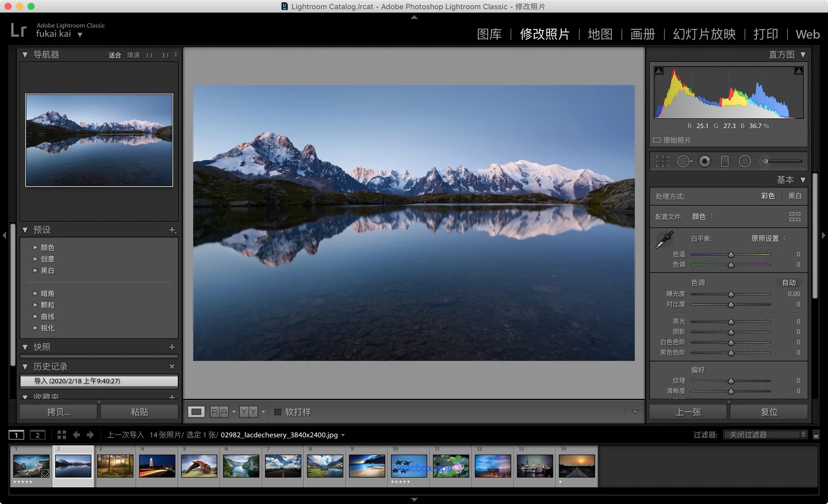Activate the Red Eye Correction tool

(x=704, y=161)
